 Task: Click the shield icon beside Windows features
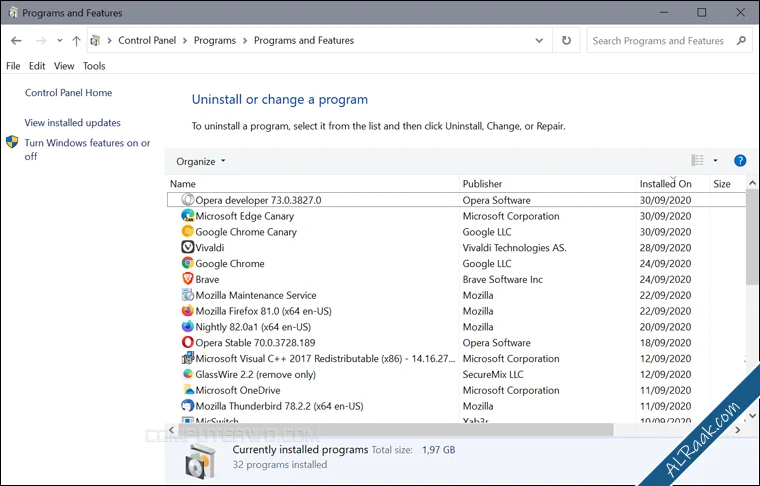tap(12, 142)
